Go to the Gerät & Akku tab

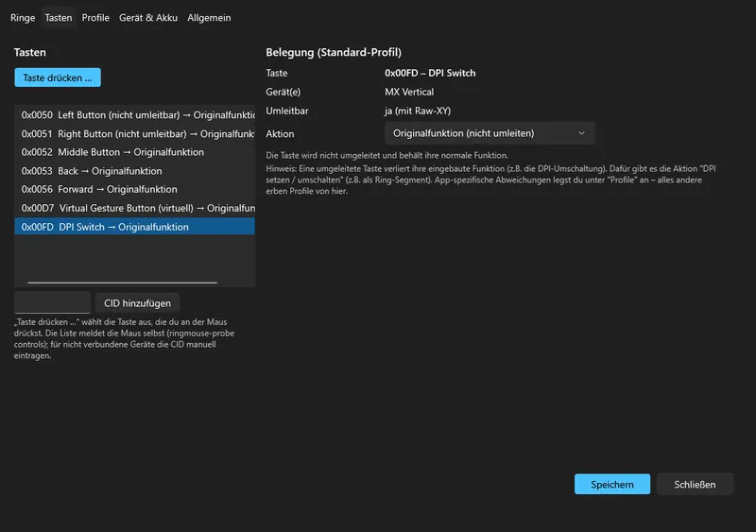click(x=148, y=18)
